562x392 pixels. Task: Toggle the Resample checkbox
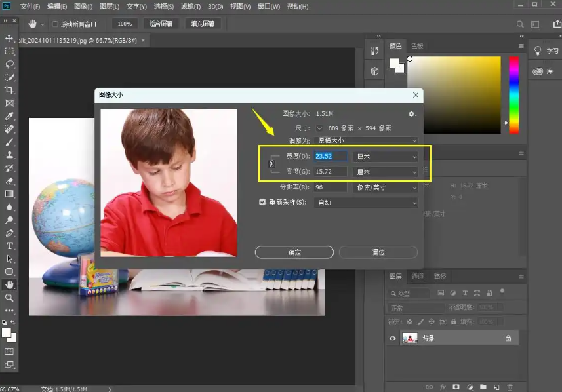[262, 203]
